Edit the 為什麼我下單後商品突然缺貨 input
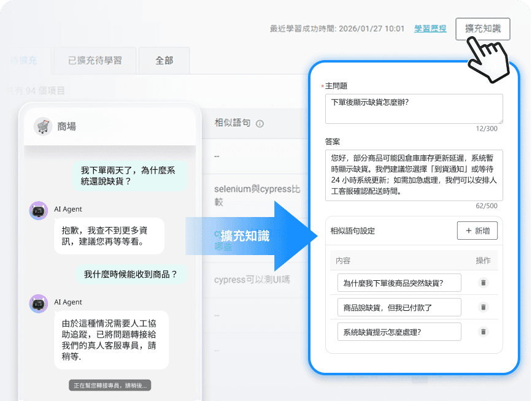This screenshot has height=401, width=532. point(399,283)
